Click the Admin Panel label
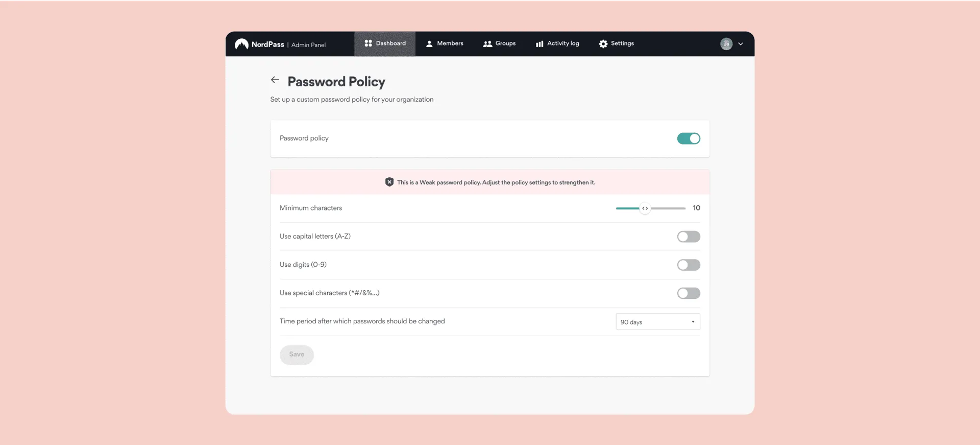This screenshot has width=980, height=445. coord(308,45)
